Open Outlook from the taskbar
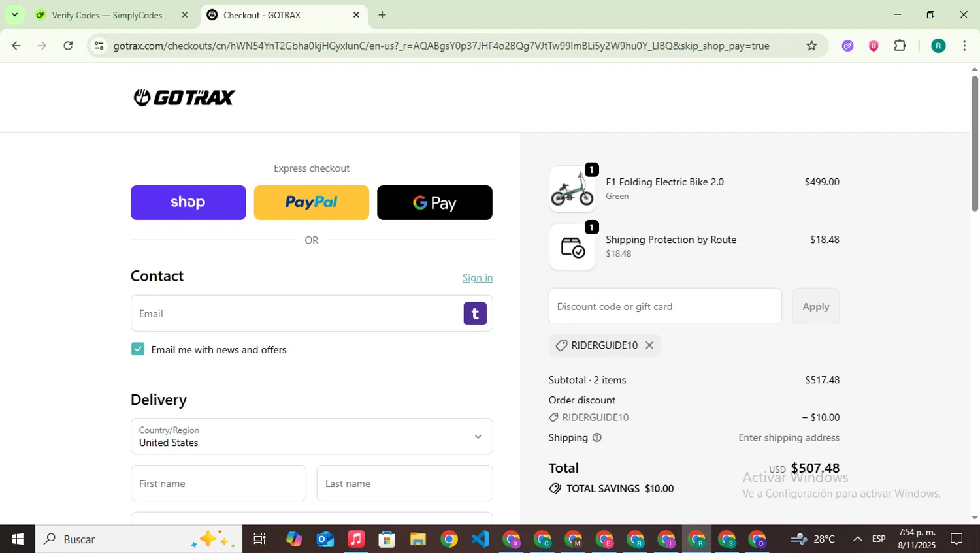 click(x=325, y=539)
